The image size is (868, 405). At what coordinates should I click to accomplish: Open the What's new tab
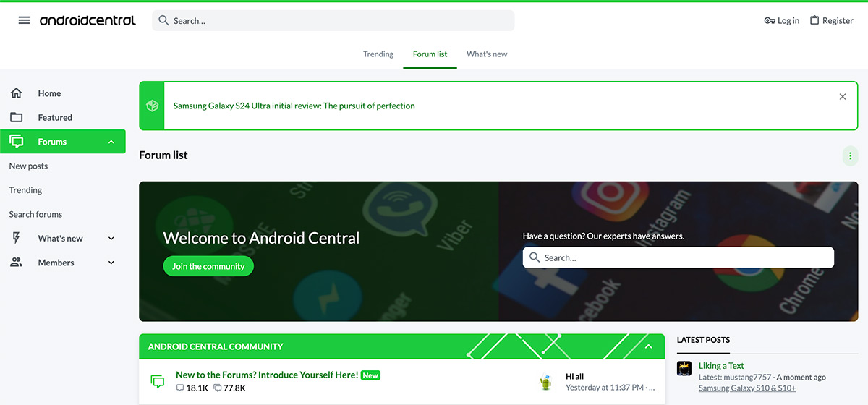coord(487,54)
